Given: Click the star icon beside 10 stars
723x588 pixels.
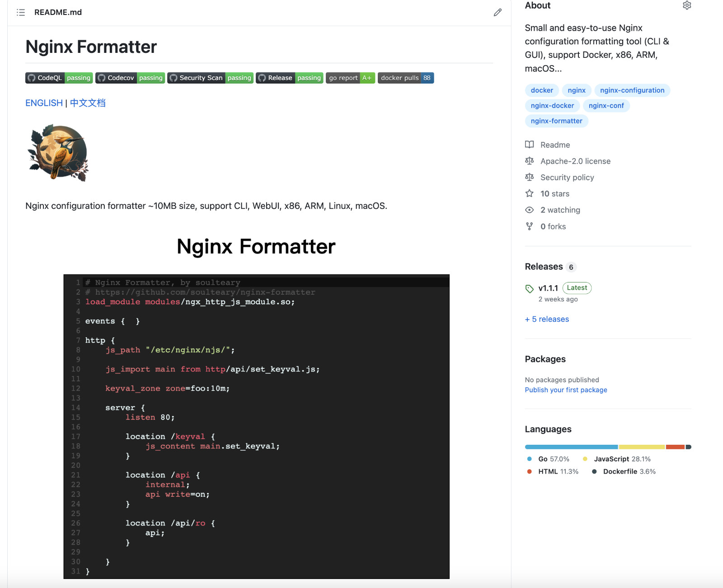Looking at the screenshot, I should (530, 193).
